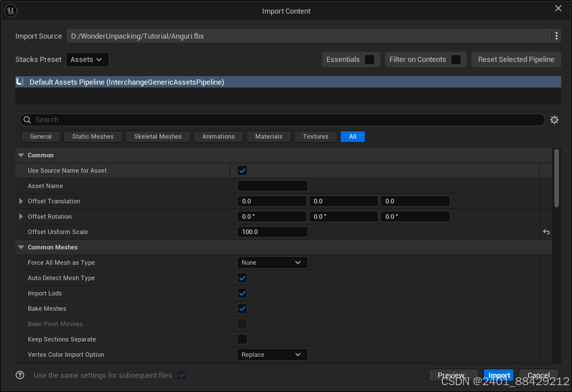Switch to the Skeletal Meshes tab
572x392 pixels.
coord(158,136)
